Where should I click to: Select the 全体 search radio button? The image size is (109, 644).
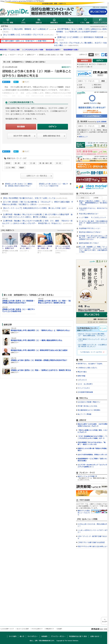[x=78, y=85]
